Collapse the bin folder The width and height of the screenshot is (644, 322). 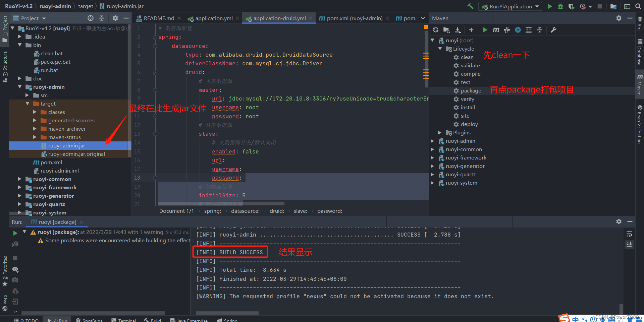[x=20, y=45]
